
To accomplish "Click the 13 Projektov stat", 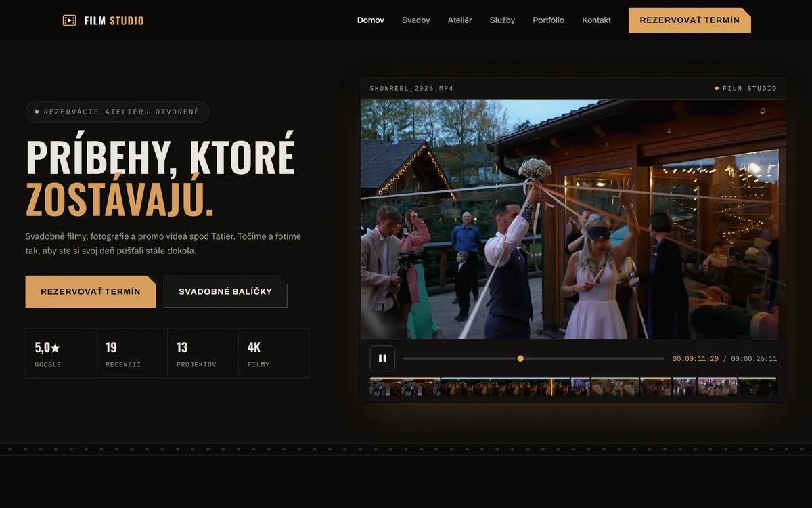I will click(203, 353).
